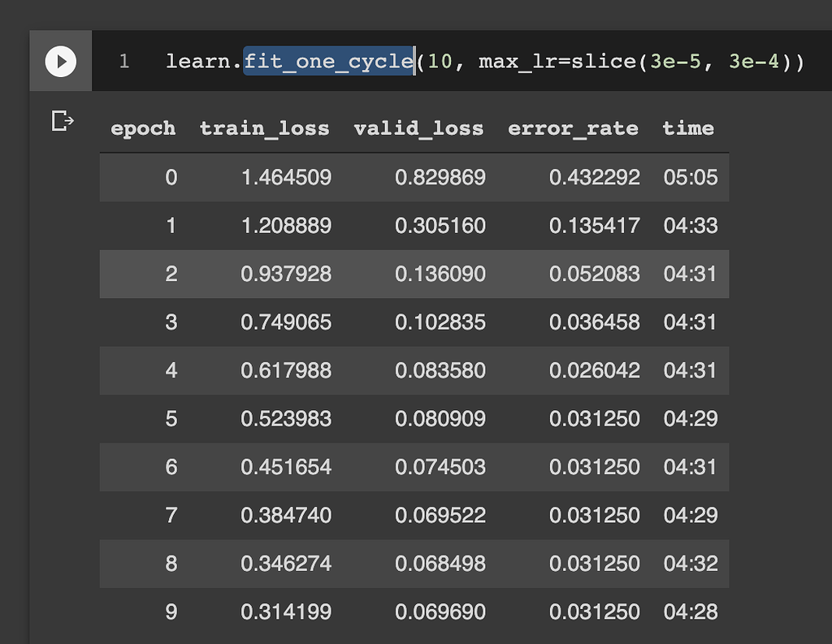Select epoch 0 row in the table
This screenshot has height=644, width=832.
[406, 178]
